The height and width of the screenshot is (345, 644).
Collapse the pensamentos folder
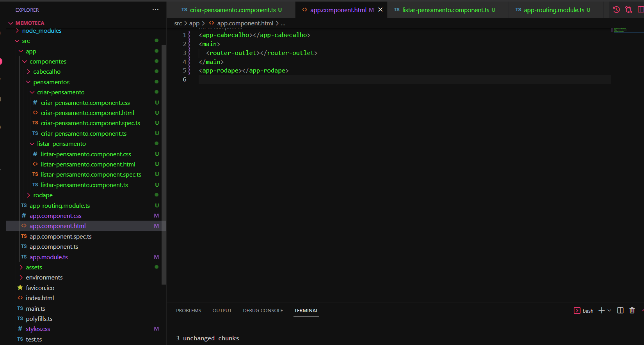coord(51,82)
